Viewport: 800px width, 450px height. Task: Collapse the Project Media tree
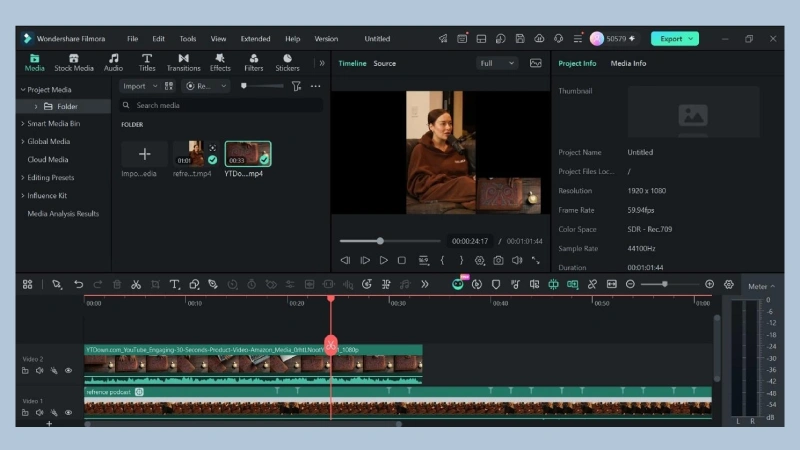click(x=23, y=89)
